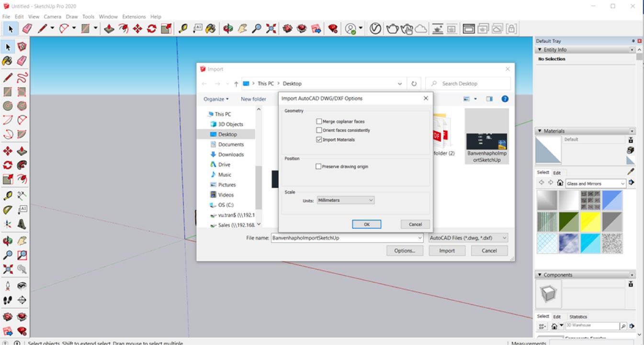Activate the Rotate tool in top toolbar
This screenshot has height=345, width=644.
[x=152, y=29]
